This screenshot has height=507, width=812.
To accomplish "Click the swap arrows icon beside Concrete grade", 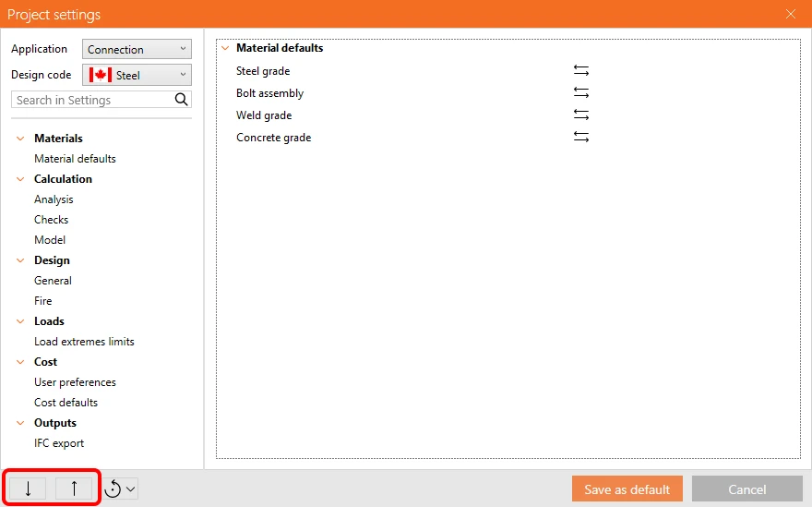I will point(581,138).
